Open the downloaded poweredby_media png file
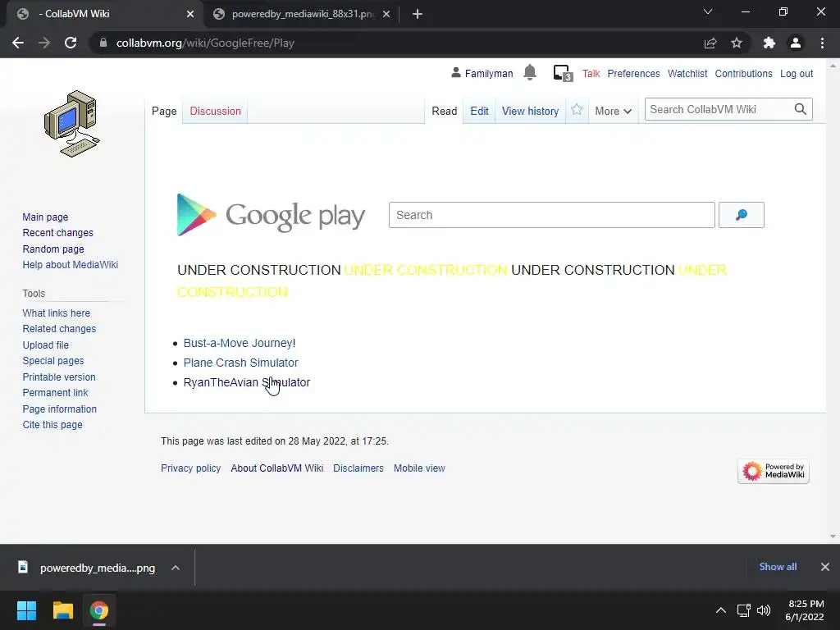This screenshot has height=630, width=840. pos(89,568)
